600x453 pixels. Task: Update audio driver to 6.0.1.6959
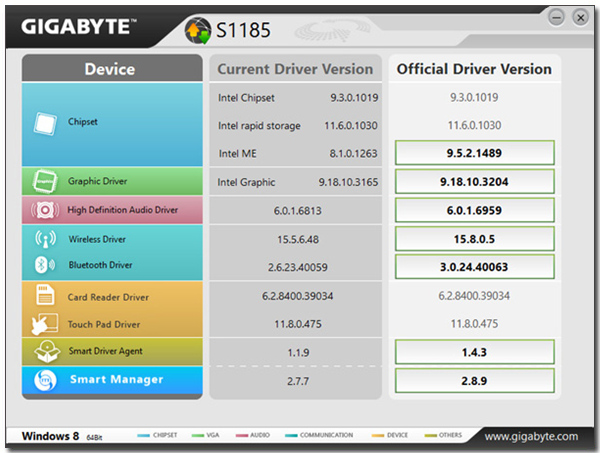point(474,210)
